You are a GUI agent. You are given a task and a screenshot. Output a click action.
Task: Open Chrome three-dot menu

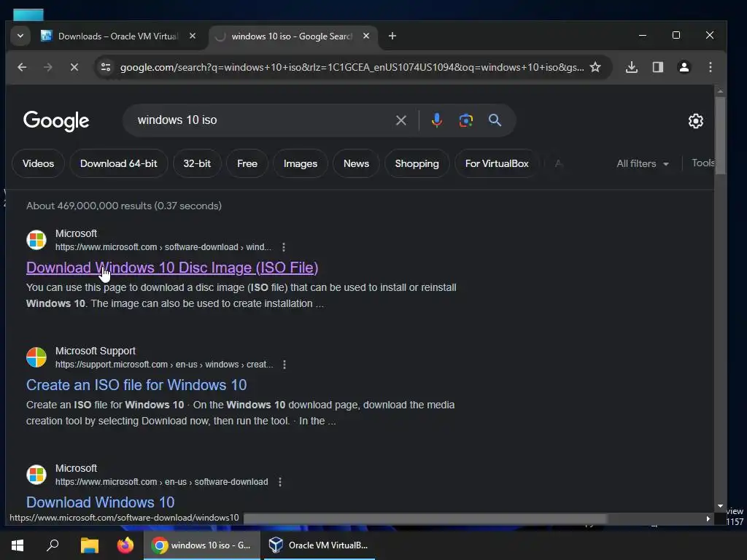point(710,67)
